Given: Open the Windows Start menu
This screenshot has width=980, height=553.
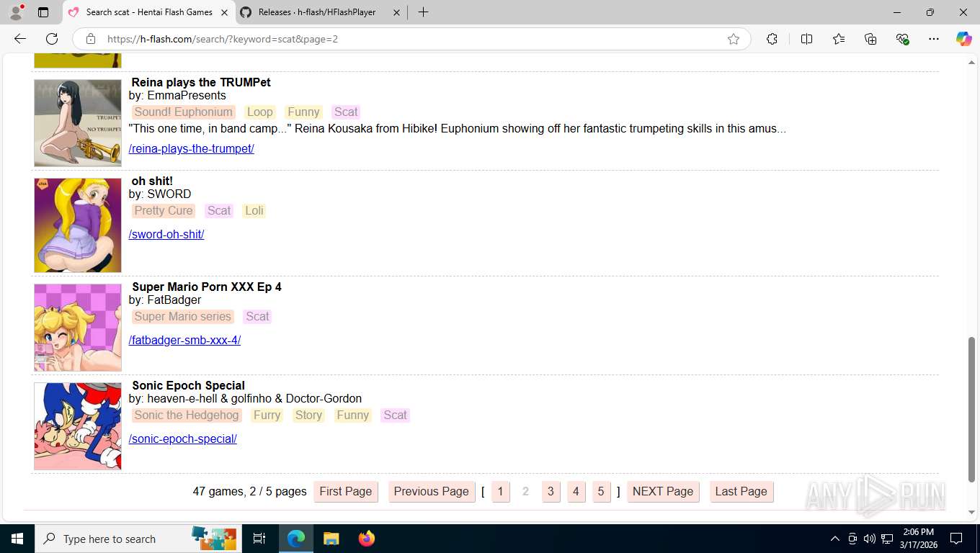Looking at the screenshot, I should (x=17, y=539).
